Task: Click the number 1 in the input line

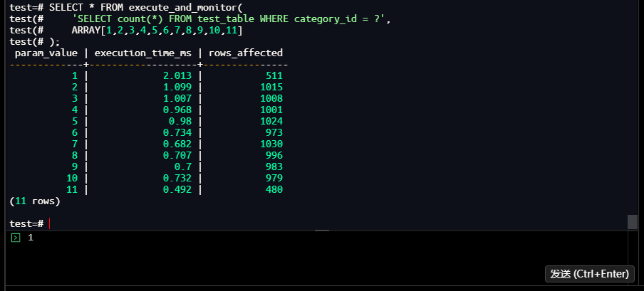Action: [31, 238]
